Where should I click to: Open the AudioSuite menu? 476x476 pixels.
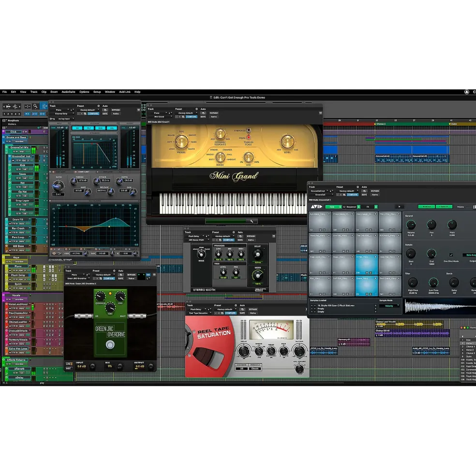click(68, 92)
